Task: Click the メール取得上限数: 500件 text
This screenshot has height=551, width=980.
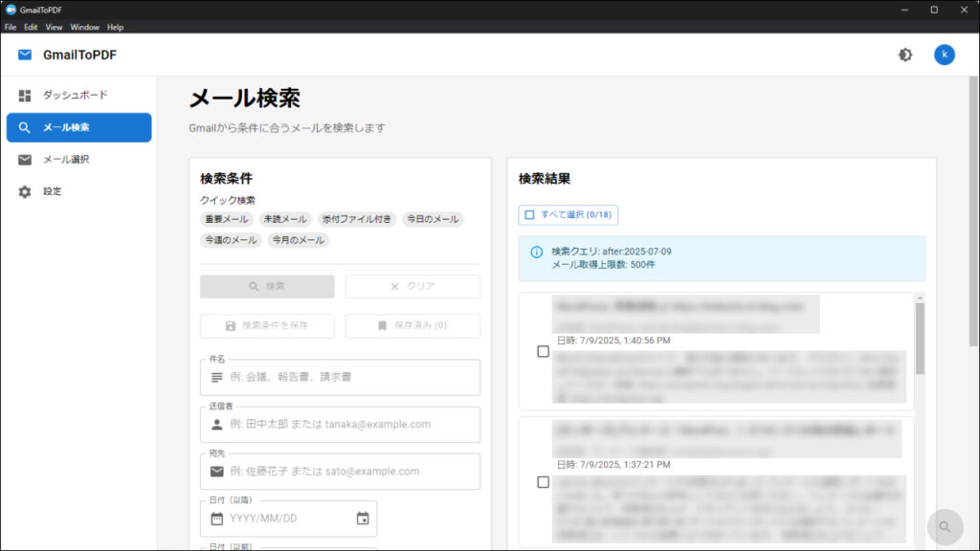Action: (603, 265)
